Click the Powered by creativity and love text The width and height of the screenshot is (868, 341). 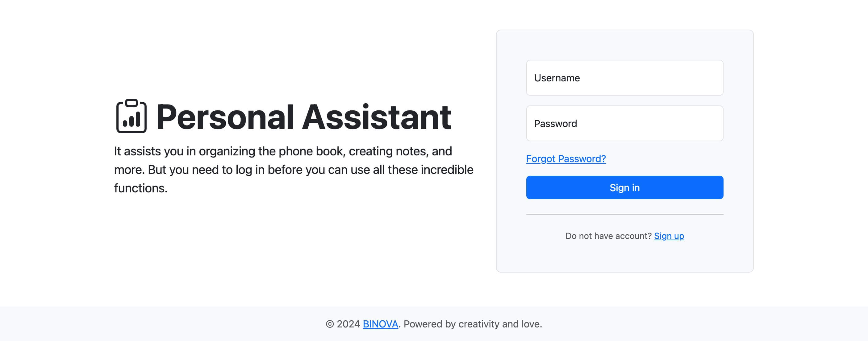coord(473,324)
